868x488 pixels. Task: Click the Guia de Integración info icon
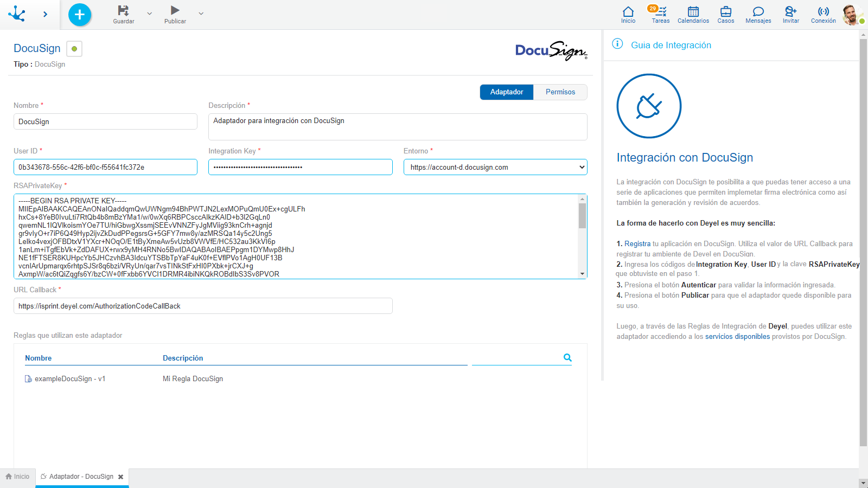(617, 44)
